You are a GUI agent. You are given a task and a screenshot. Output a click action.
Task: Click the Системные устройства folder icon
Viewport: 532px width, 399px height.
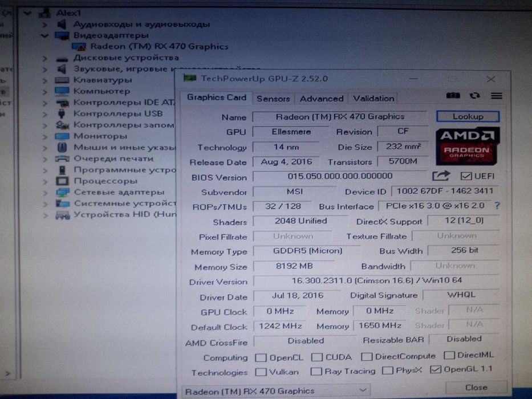(x=62, y=203)
